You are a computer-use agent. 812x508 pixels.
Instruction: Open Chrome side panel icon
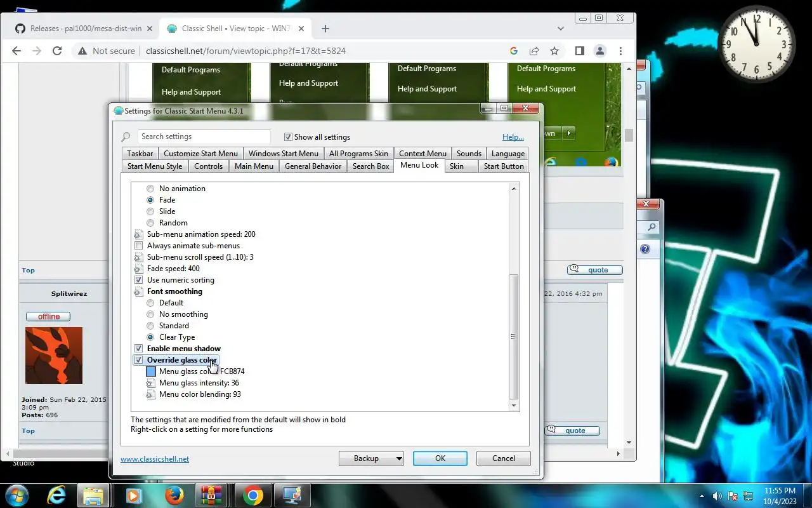[579, 51]
